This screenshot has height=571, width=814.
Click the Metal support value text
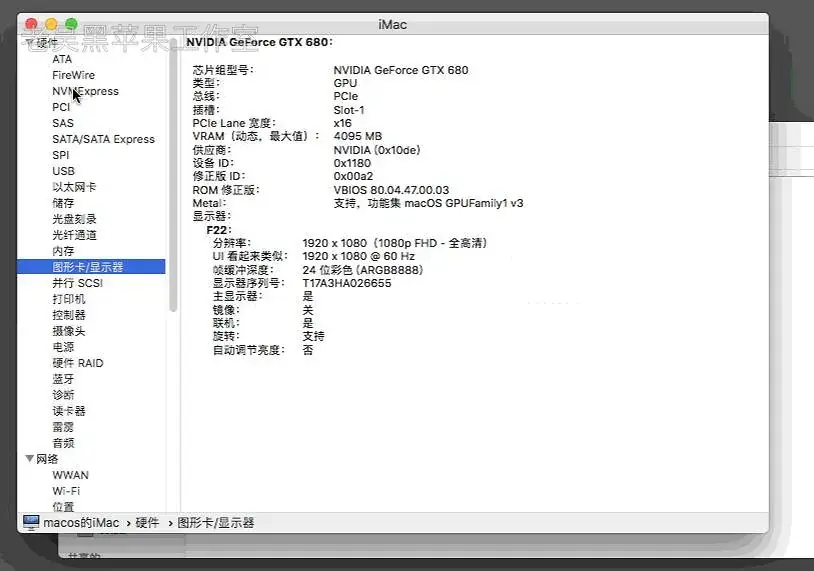coord(428,203)
